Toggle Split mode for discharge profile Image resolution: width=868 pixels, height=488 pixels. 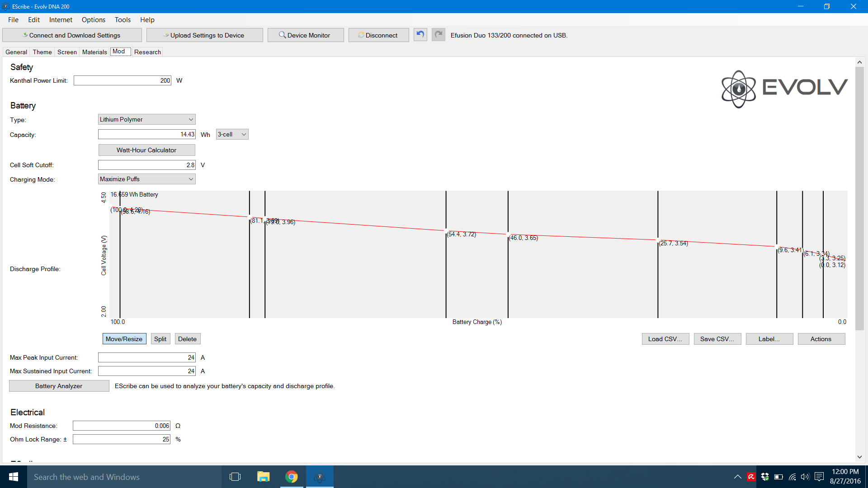pos(160,339)
